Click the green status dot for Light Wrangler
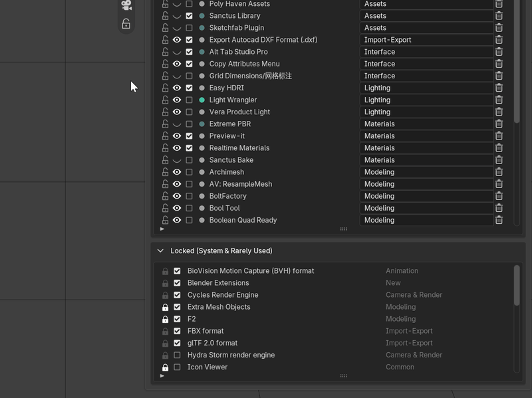Viewport: 532px width, 398px height. [202, 100]
